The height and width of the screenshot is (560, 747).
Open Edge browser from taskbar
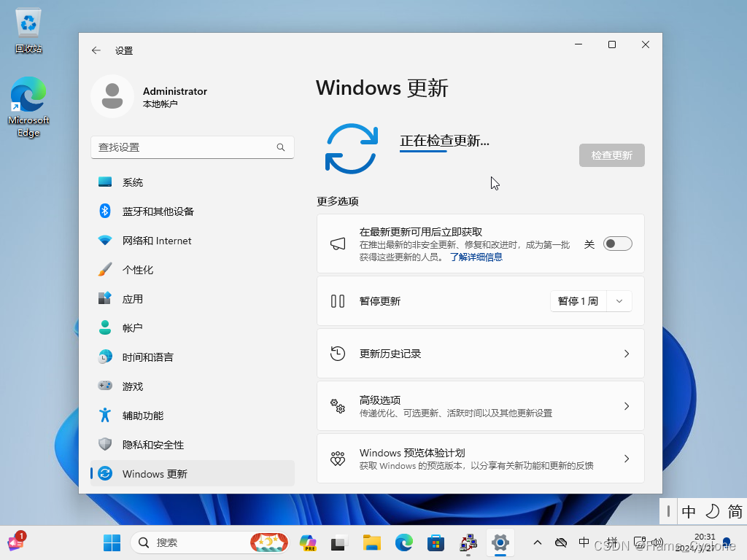point(404,542)
